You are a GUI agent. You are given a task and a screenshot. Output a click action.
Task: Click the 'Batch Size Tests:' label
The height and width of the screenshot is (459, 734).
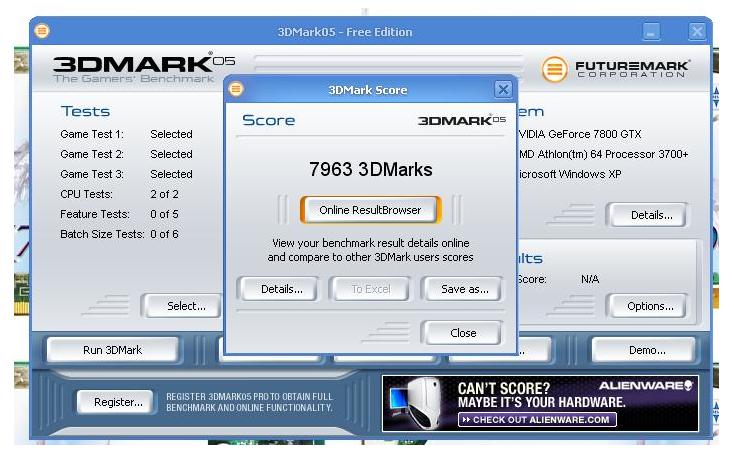pyautogui.click(x=102, y=234)
